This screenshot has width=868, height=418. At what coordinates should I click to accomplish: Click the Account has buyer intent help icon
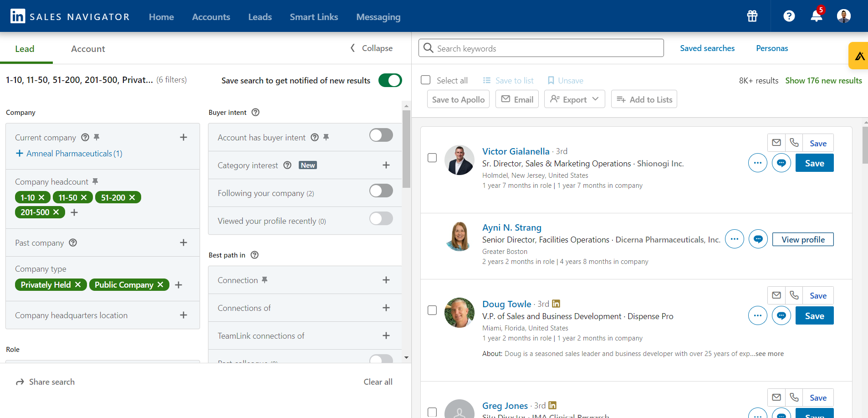coord(315,137)
